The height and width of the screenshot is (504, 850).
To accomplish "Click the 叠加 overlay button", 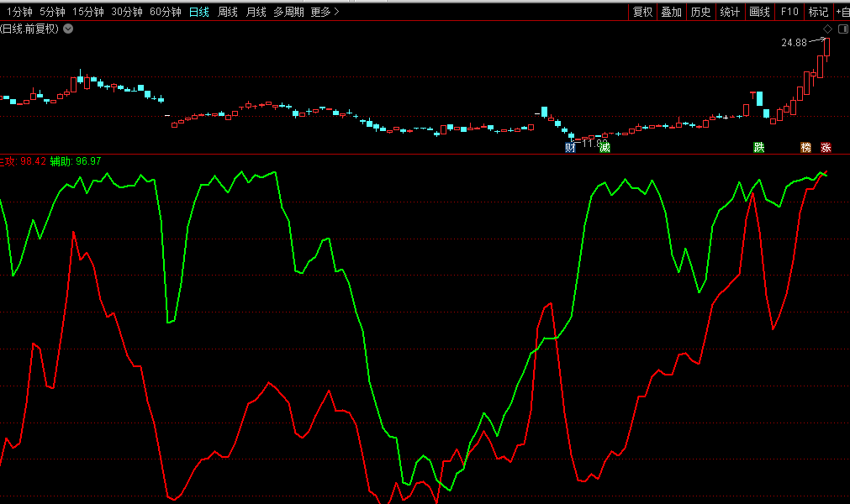I will pos(671,12).
